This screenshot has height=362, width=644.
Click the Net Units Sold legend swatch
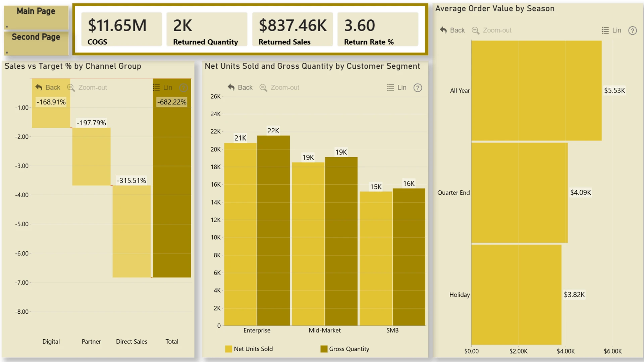[x=229, y=349]
